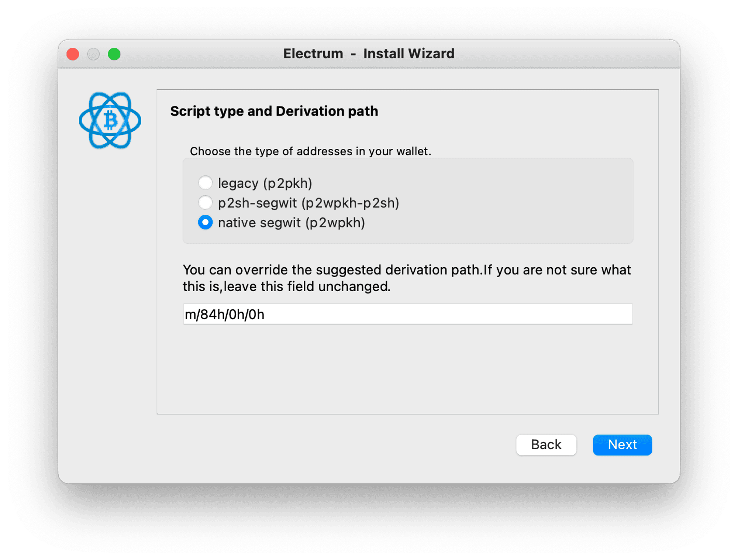Viewport: 738px width, 560px height.
Task: Click "Choose the type of addresses" instruction text
Action: pyautogui.click(x=310, y=151)
